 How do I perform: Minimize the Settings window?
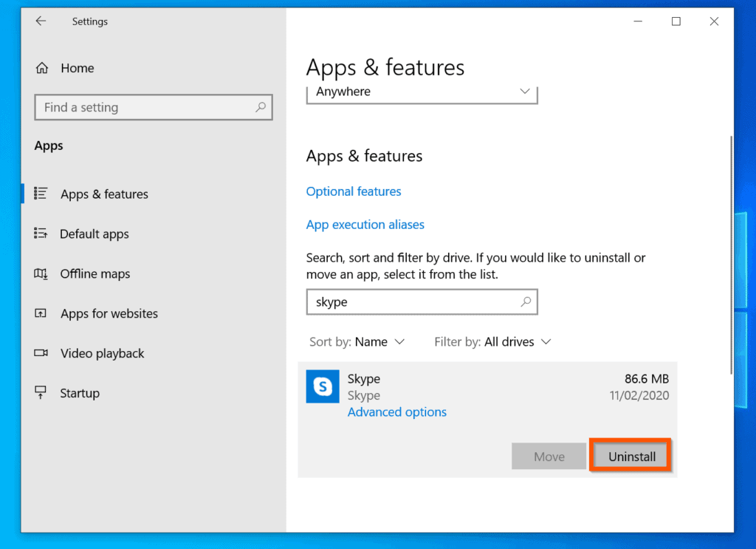[x=638, y=21]
